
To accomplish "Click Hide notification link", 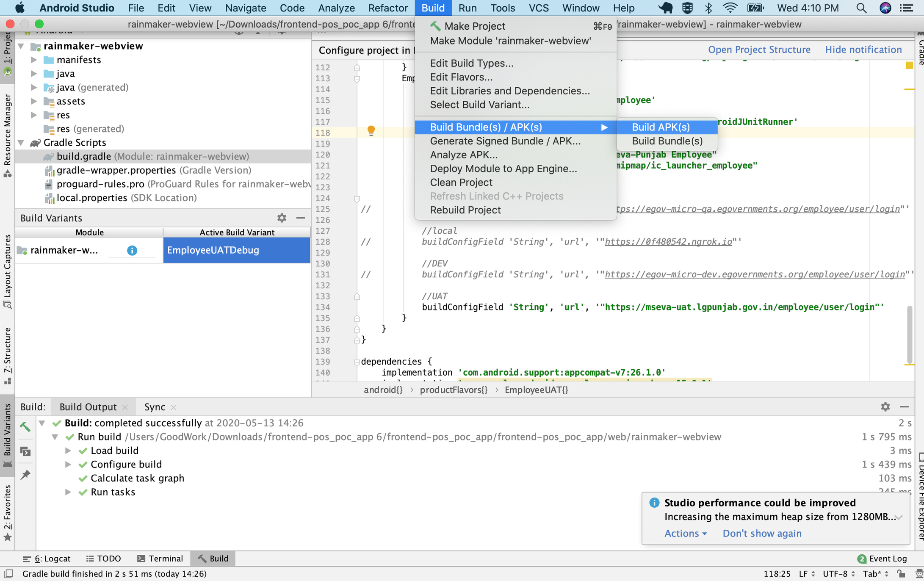I will (x=863, y=50).
